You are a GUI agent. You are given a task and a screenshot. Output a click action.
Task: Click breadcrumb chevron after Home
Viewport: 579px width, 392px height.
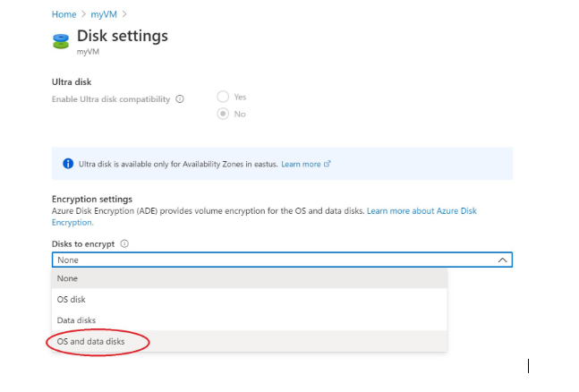tap(83, 14)
